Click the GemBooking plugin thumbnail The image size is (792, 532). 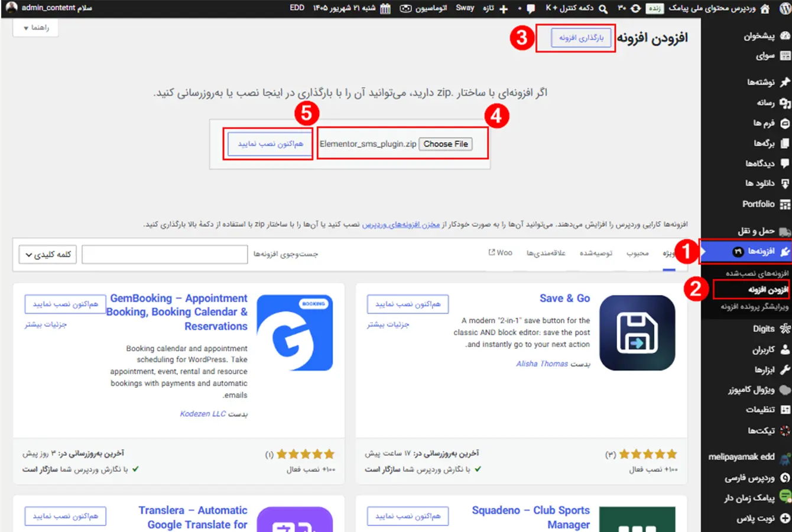(295, 333)
